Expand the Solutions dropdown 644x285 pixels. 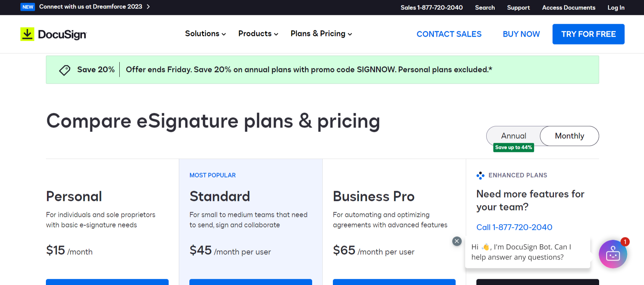[x=205, y=34]
